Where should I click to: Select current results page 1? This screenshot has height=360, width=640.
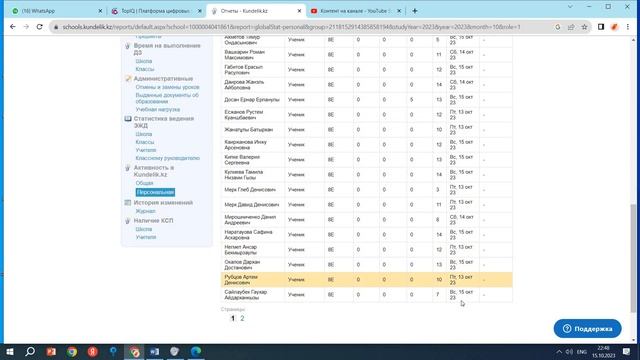pyautogui.click(x=233, y=318)
